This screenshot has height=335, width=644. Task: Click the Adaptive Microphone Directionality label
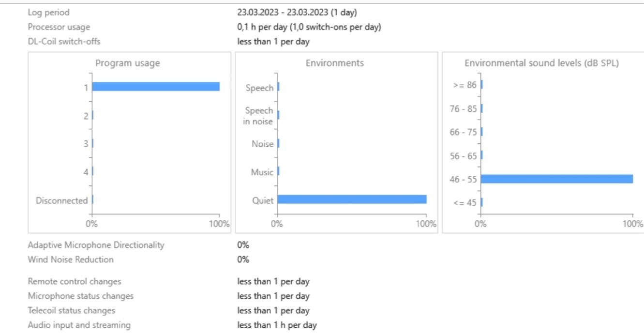(x=96, y=245)
